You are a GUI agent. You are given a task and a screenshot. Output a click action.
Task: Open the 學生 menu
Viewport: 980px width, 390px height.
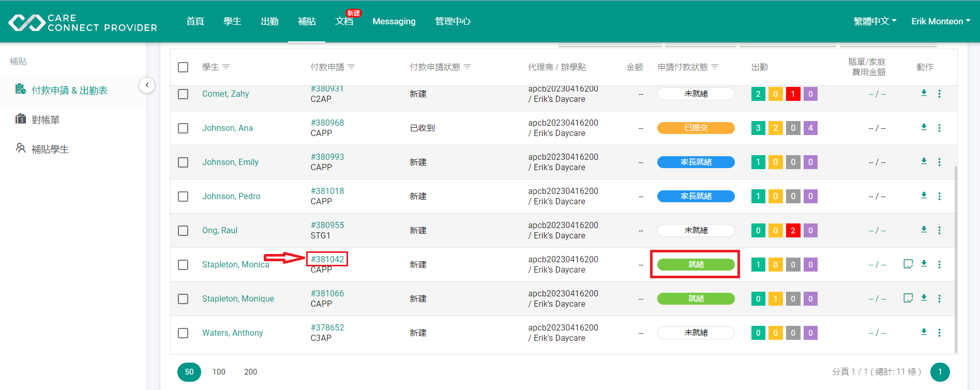coord(232,21)
